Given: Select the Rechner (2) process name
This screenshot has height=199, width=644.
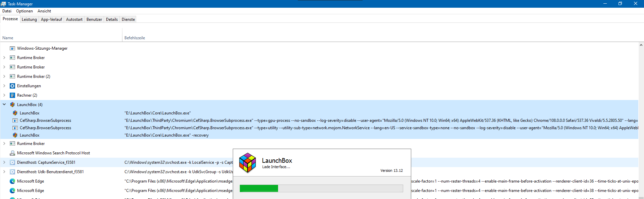Looking at the screenshot, I should tap(27, 95).
